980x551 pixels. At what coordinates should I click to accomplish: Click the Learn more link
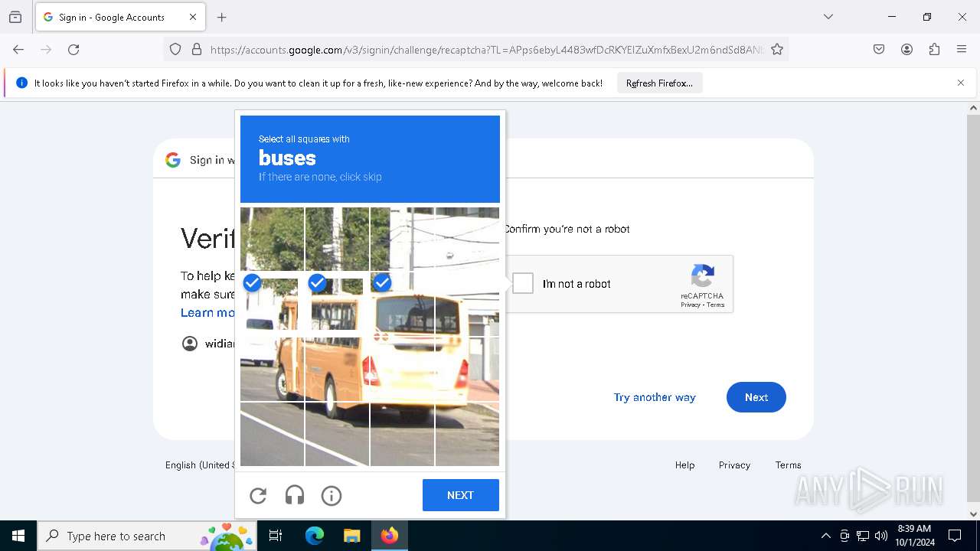click(207, 312)
